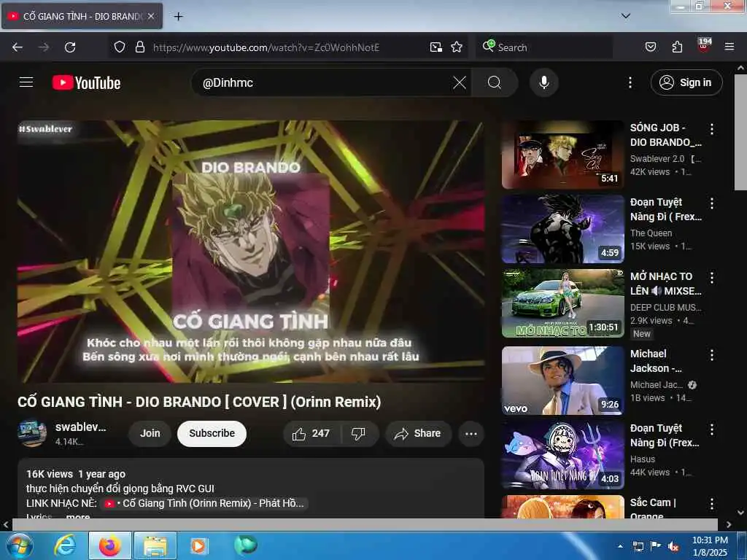747x560 pixels.
Task: Click the vertical page scrollbar thumb
Action: pos(740,132)
